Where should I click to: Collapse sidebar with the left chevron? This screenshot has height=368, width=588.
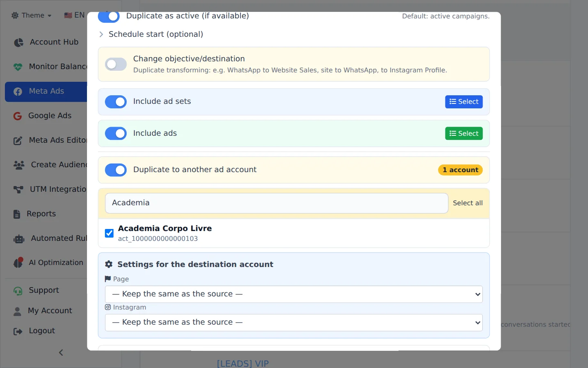tap(61, 352)
